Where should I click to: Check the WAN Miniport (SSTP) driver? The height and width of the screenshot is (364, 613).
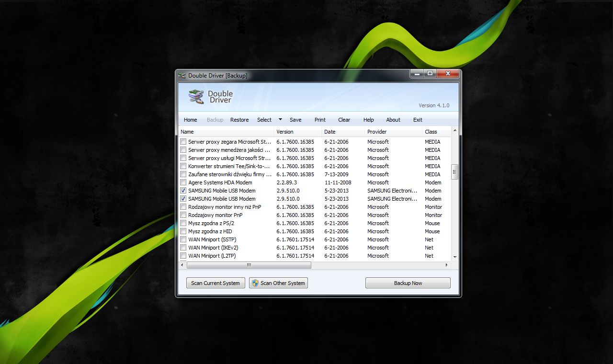click(x=183, y=239)
